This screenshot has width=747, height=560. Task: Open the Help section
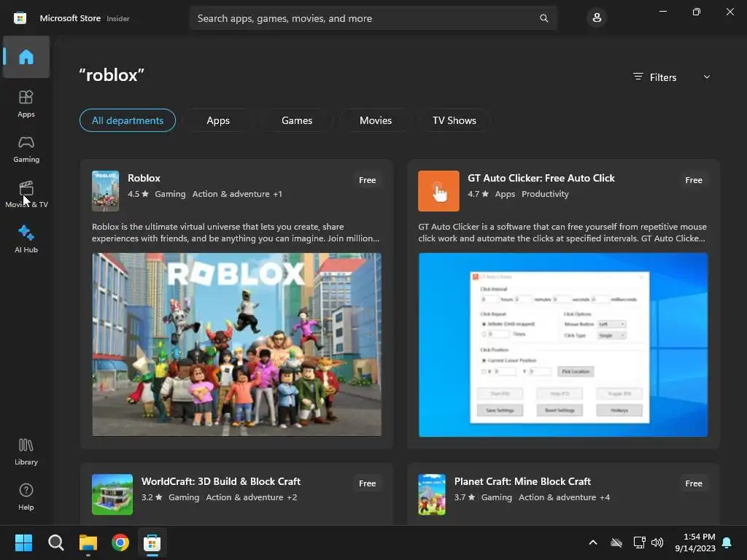tap(26, 497)
